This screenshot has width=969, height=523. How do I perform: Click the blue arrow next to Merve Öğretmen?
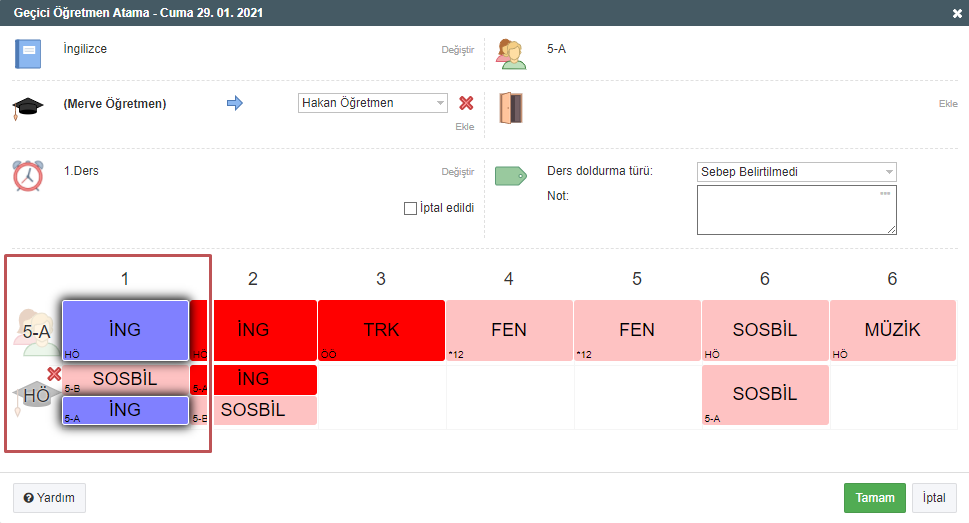(235, 103)
